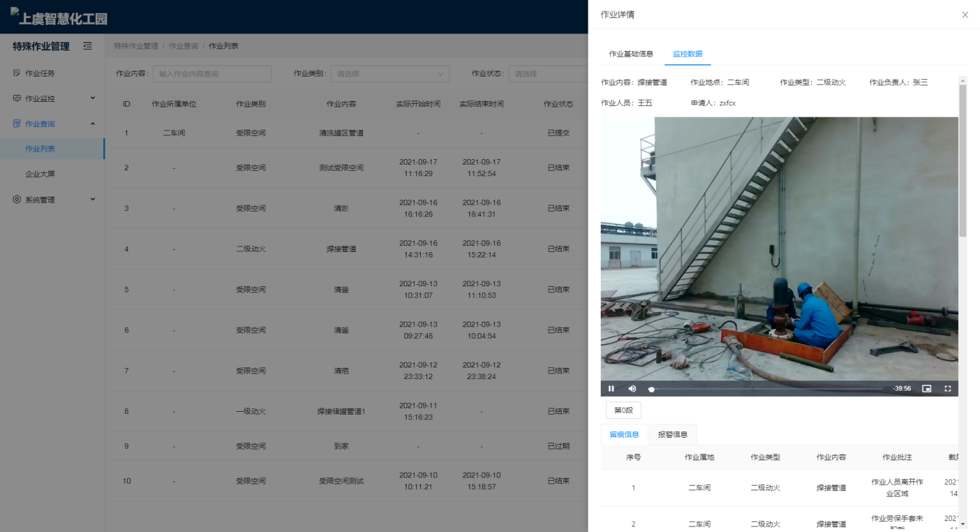Enter fullscreen mode on video player

pos(948,389)
